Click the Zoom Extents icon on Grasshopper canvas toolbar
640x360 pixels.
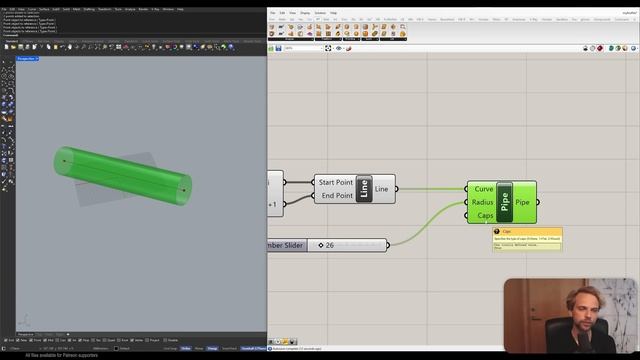coord(328,48)
